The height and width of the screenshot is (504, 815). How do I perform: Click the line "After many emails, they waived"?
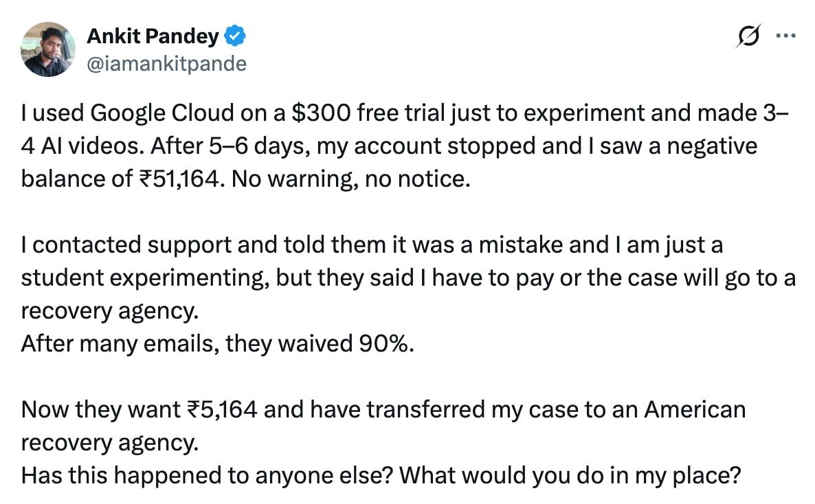tap(187, 344)
